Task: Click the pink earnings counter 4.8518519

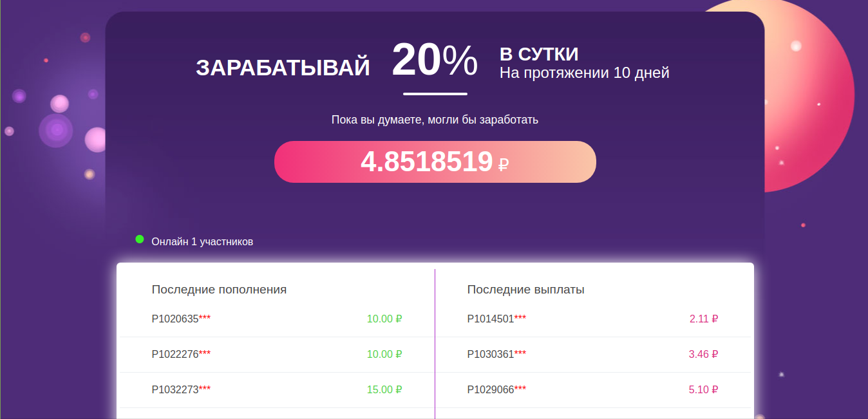Action: [435, 162]
